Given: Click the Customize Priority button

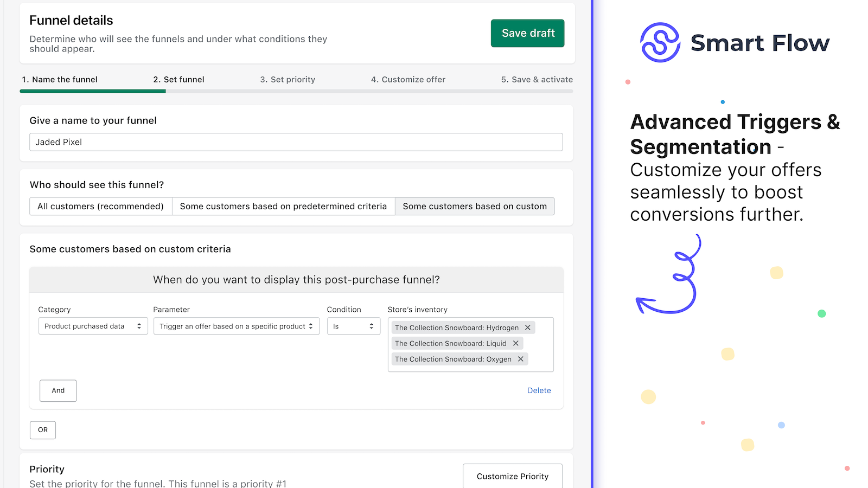Looking at the screenshot, I should 512,476.
